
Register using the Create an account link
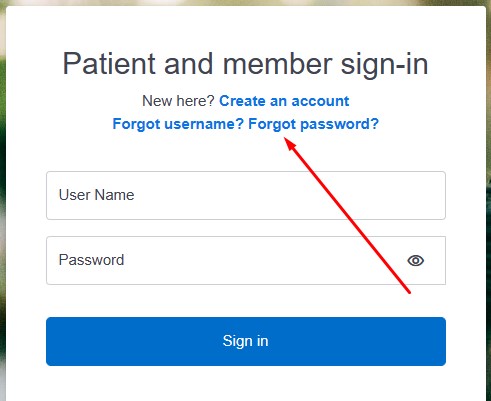tap(284, 101)
